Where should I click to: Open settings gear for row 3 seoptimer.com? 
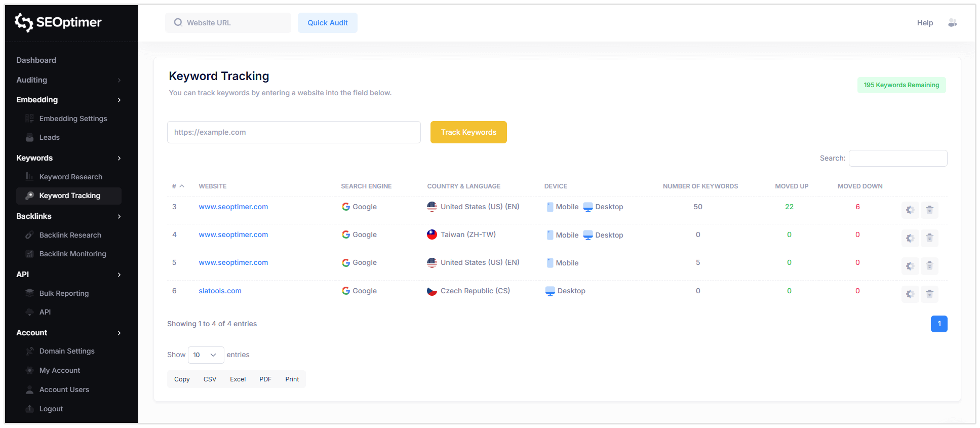(x=910, y=210)
